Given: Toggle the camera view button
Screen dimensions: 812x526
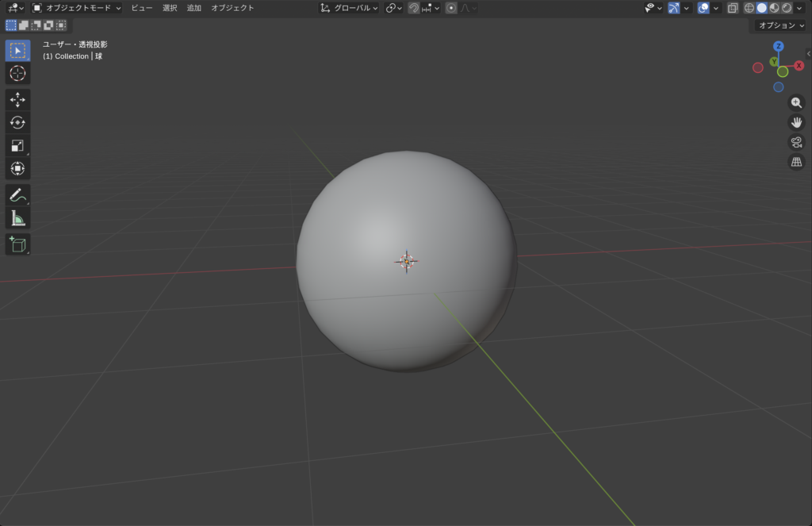Looking at the screenshot, I should click(797, 142).
